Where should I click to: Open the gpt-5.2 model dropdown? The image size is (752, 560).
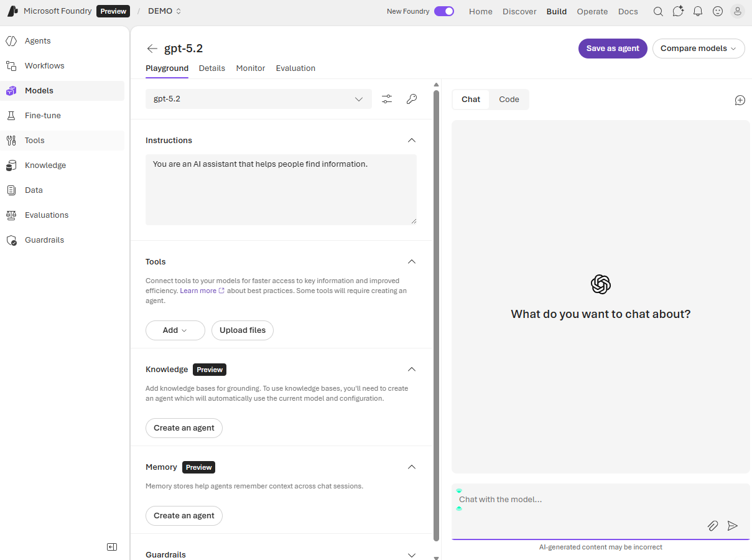tap(259, 99)
